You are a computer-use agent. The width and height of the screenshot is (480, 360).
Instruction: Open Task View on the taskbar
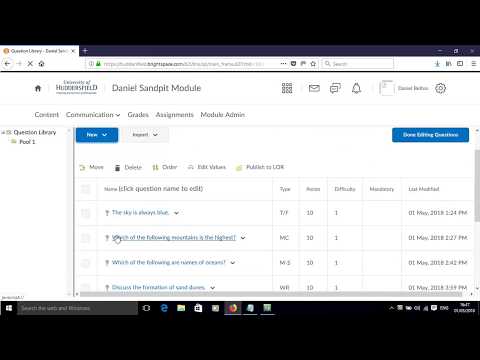point(146,308)
